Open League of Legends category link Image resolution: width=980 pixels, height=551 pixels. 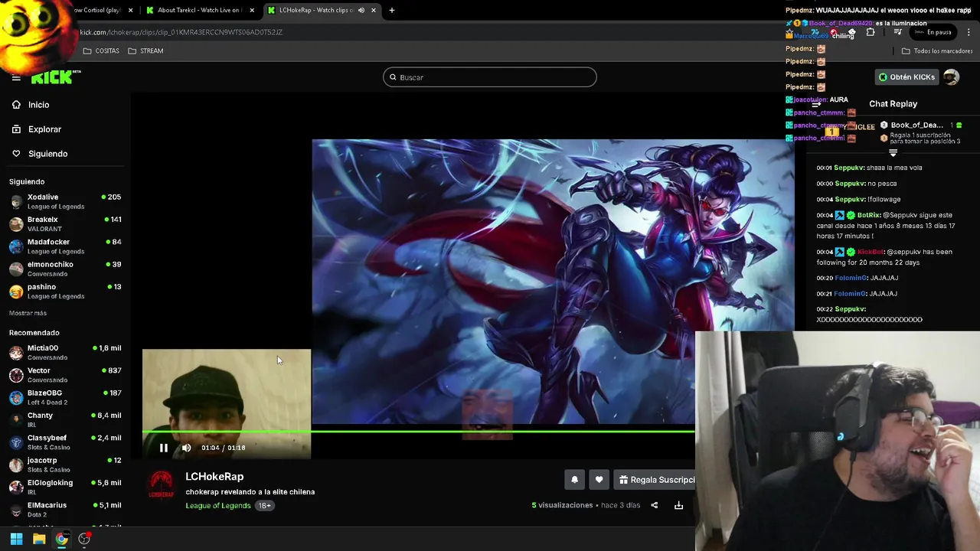click(x=218, y=505)
